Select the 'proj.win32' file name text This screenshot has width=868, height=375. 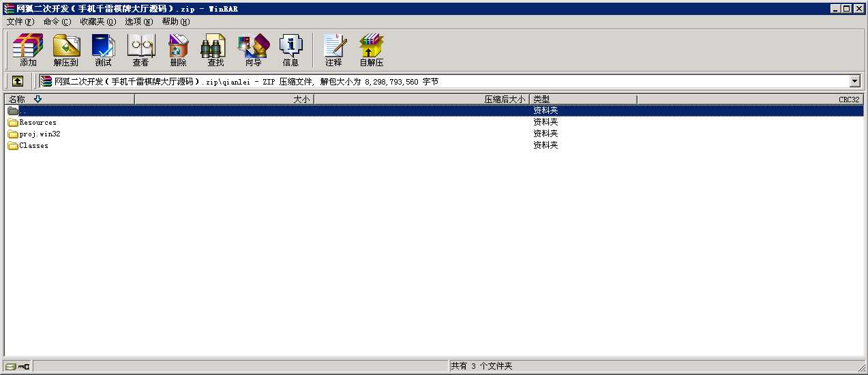click(x=40, y=134)
